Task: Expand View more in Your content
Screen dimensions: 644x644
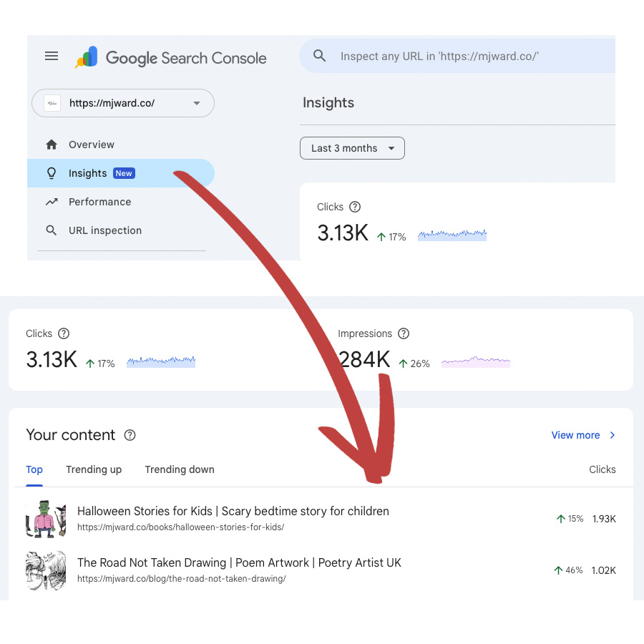Action: [x=582, y=435]
